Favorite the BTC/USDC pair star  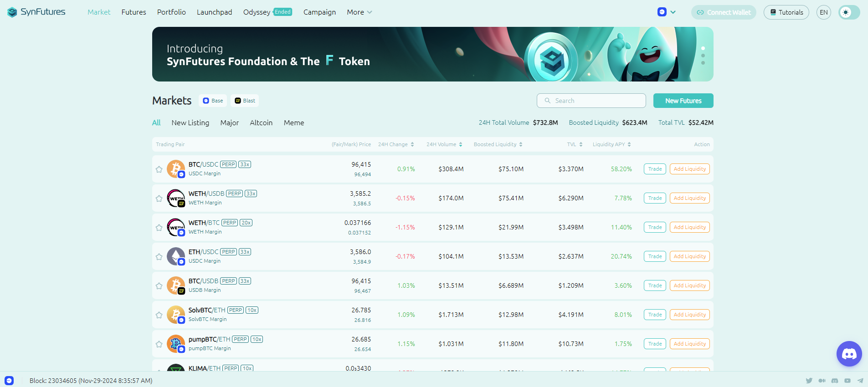pos(159,169)
